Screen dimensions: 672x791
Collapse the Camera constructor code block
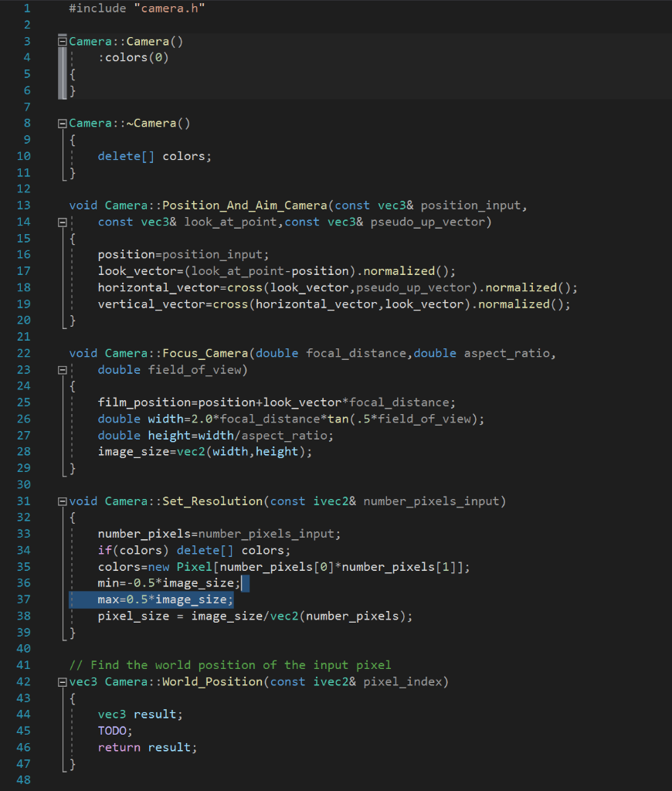pos(62,41)
